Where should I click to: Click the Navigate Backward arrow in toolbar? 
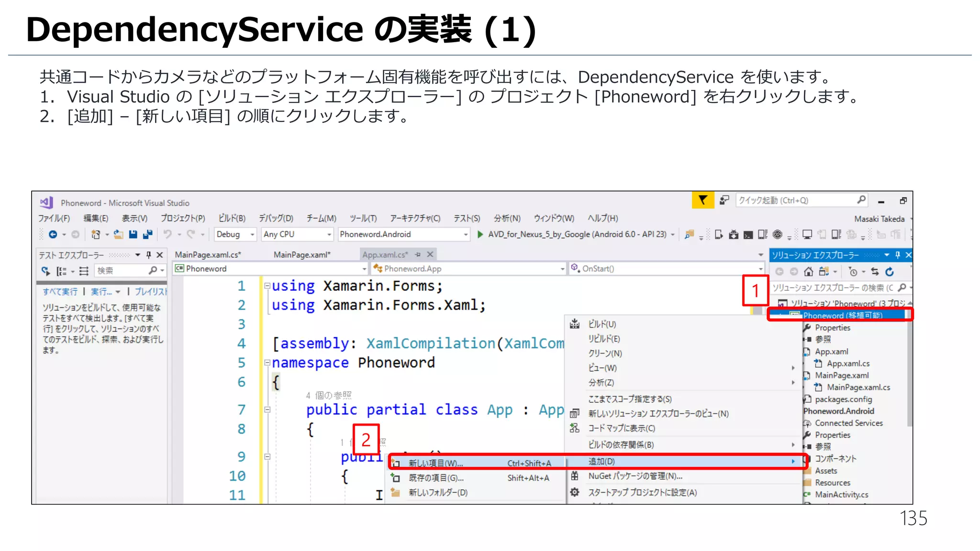coord(53,234)
